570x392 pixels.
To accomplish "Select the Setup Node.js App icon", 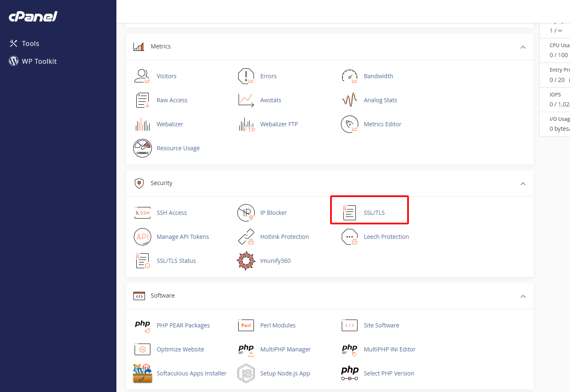I will [x=246, y=373].
